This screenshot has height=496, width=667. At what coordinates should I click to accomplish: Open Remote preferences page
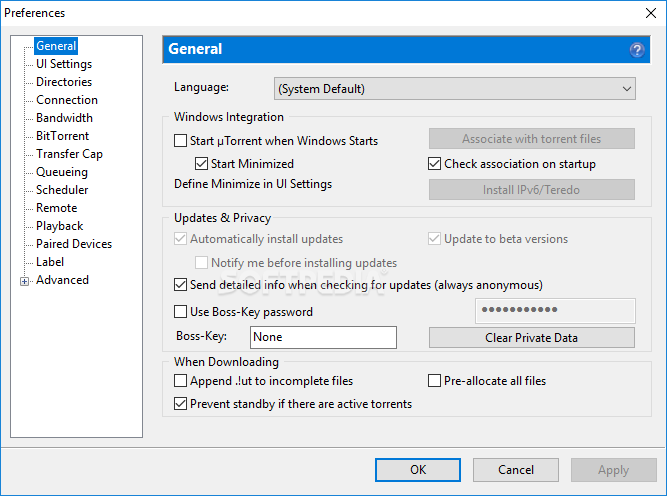57,208
